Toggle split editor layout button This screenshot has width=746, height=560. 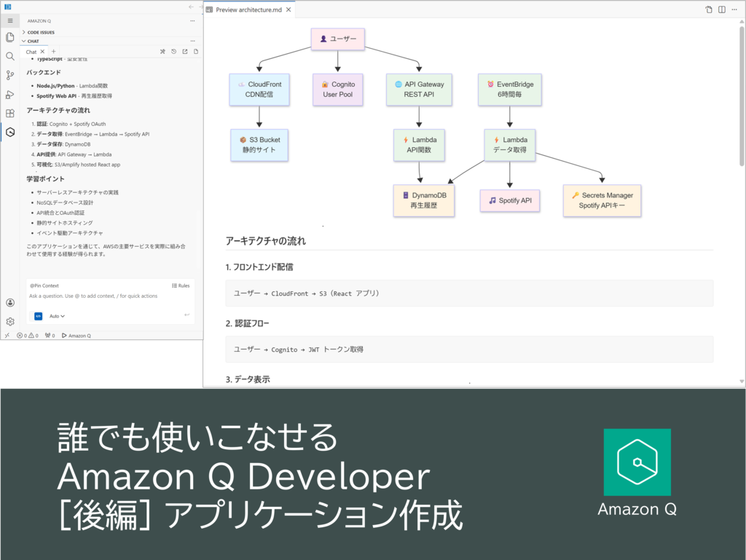pyautogui.click(x=721, y=9)
